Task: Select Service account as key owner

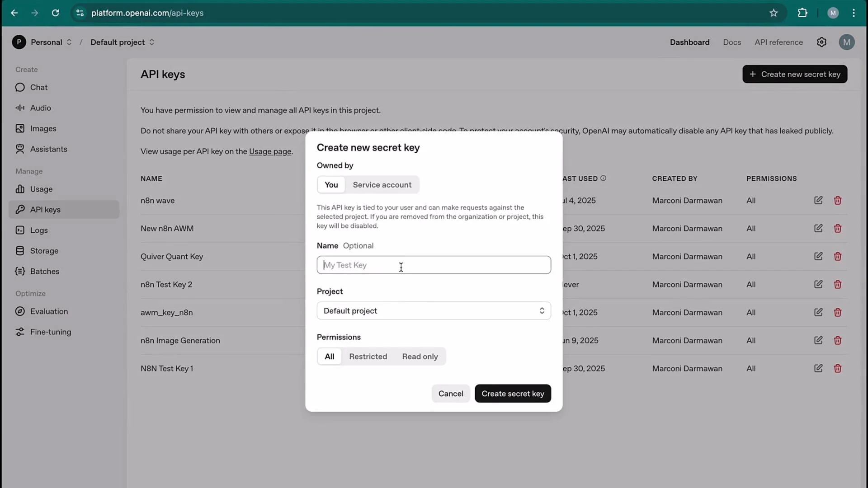Action: tap(382, 185)
